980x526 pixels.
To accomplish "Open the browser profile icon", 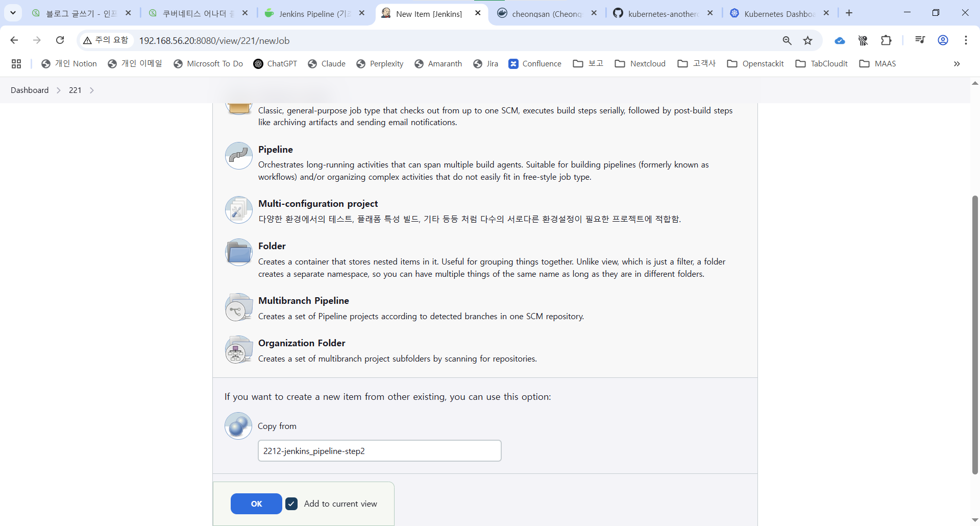I will tap(943, 40).
